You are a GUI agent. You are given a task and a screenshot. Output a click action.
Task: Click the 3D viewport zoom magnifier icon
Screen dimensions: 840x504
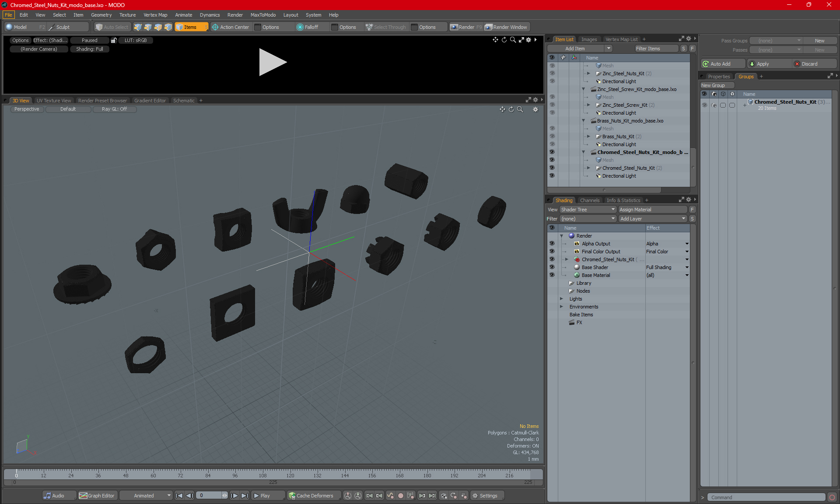click(x=520, y=109)
